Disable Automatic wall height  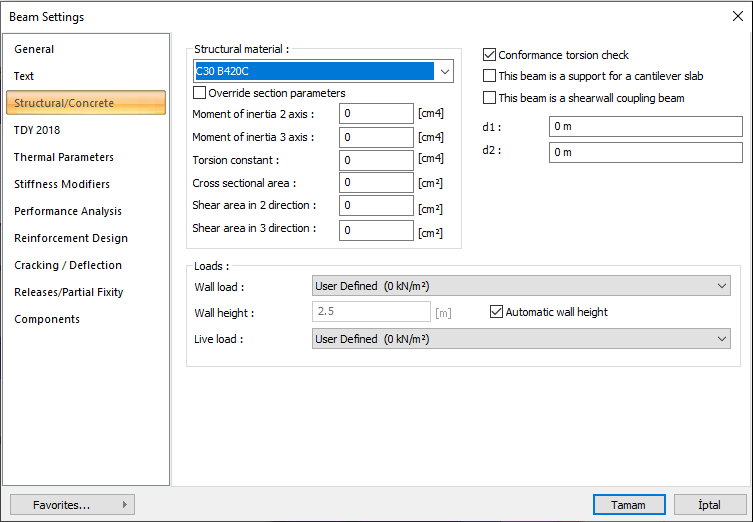click(496, 312)
